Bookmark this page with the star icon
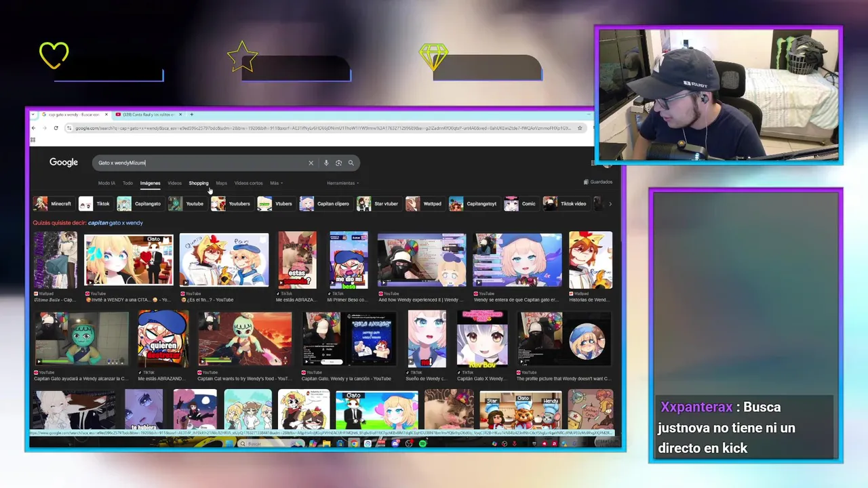868x488 pixels. [x=580, y=127]
